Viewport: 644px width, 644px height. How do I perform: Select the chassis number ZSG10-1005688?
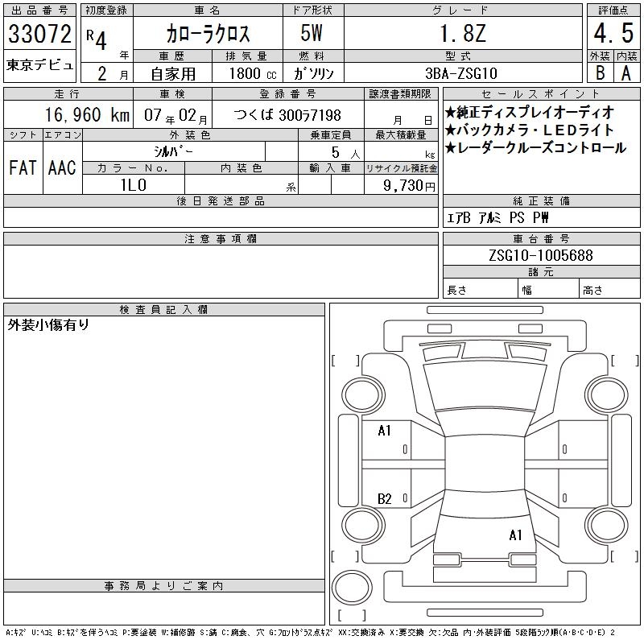point(541,255)
